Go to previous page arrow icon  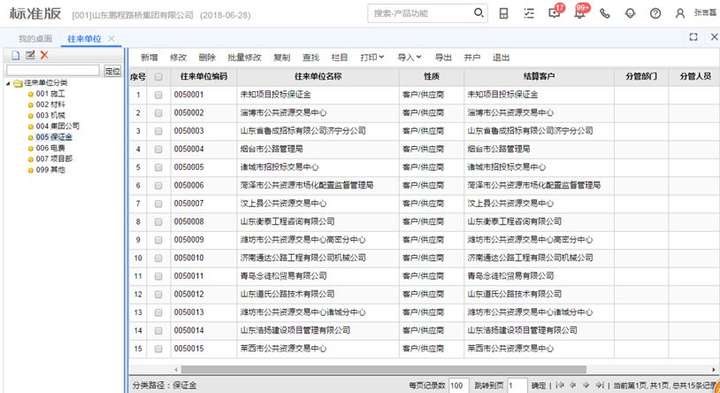point(573,385)
